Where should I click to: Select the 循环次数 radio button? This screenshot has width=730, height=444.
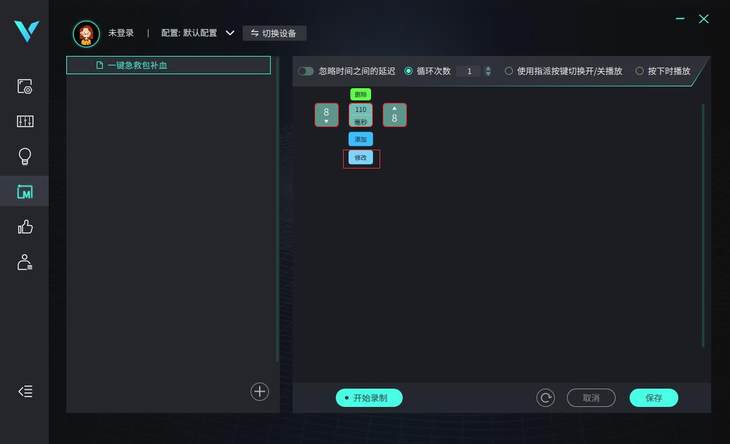[408, 71]
